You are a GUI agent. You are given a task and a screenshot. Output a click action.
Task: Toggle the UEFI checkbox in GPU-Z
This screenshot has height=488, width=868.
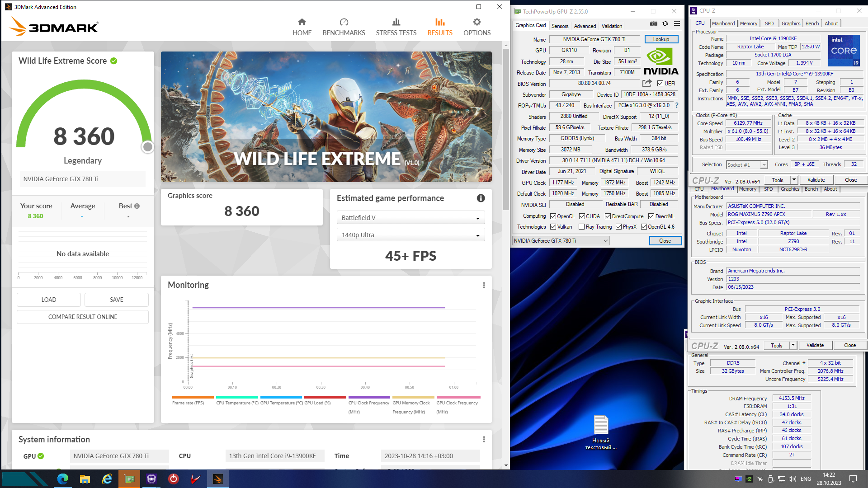point(660,84)
